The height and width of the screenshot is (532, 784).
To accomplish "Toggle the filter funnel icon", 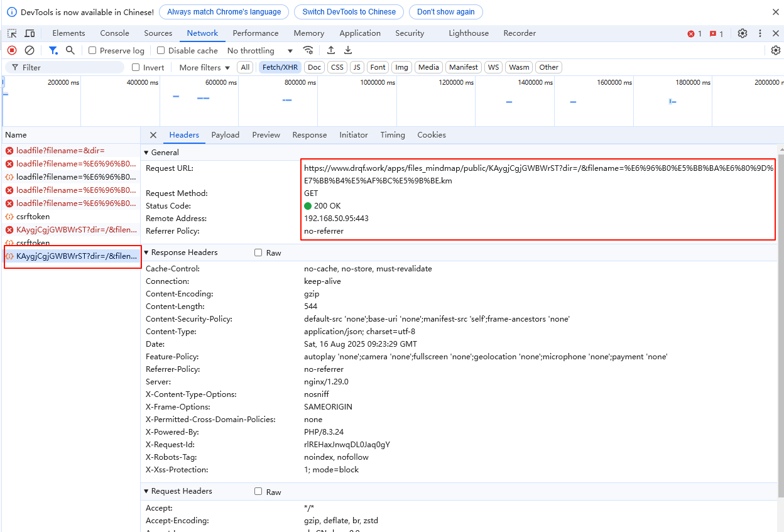I will pyautogui.click(x=53, y=50).
